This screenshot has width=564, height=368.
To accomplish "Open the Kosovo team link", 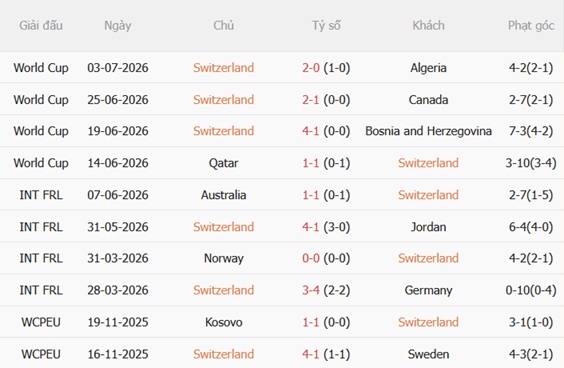I will coord(223,322).
